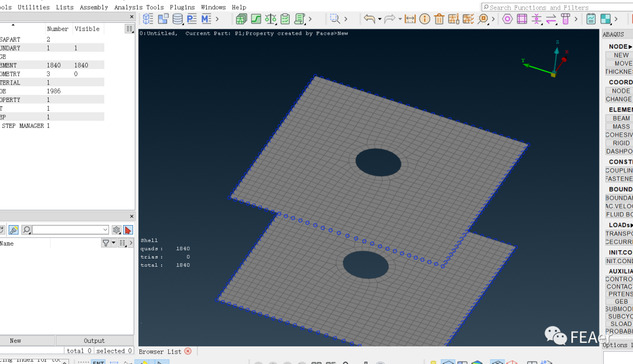Click the magenta square frame icon
Viewport: 633px width, 364px height.
(x=522, y=19)
